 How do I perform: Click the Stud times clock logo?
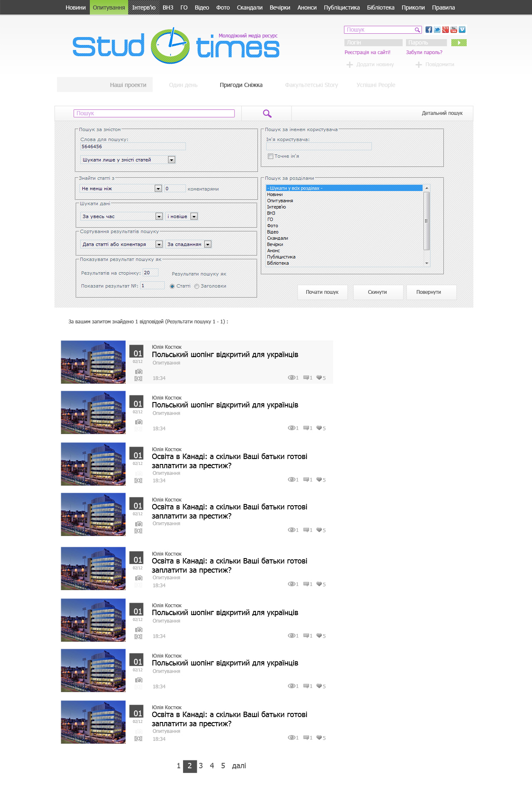click(x=170, y=46)
